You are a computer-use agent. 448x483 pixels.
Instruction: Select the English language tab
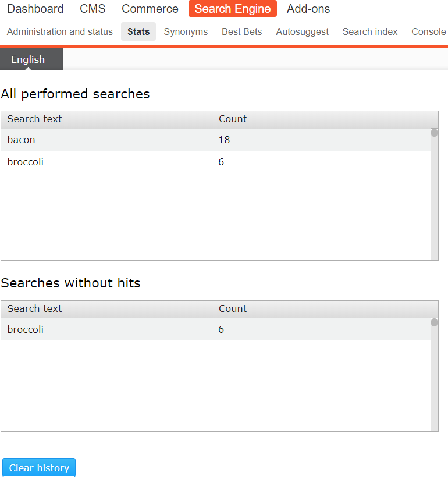(x=31, y=59)
